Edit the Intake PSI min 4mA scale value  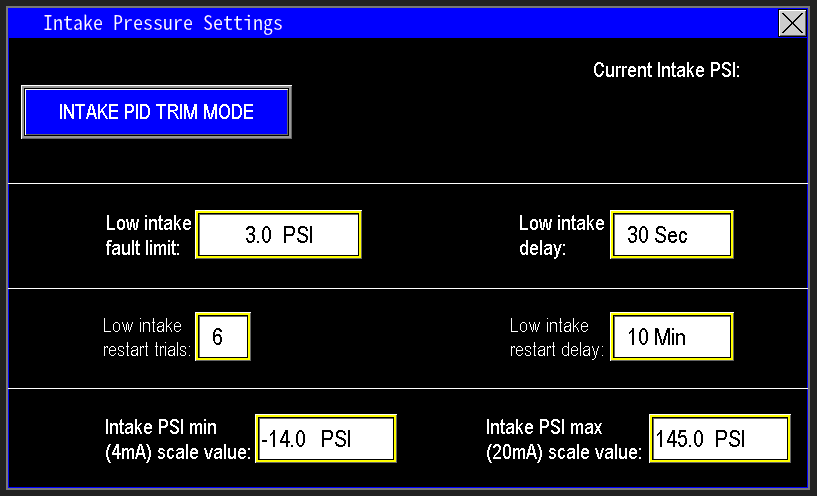point(326,439)
